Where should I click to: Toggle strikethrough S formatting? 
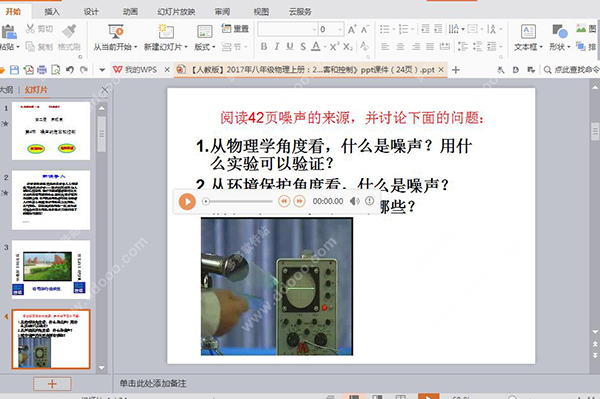(x=303, y=47)
